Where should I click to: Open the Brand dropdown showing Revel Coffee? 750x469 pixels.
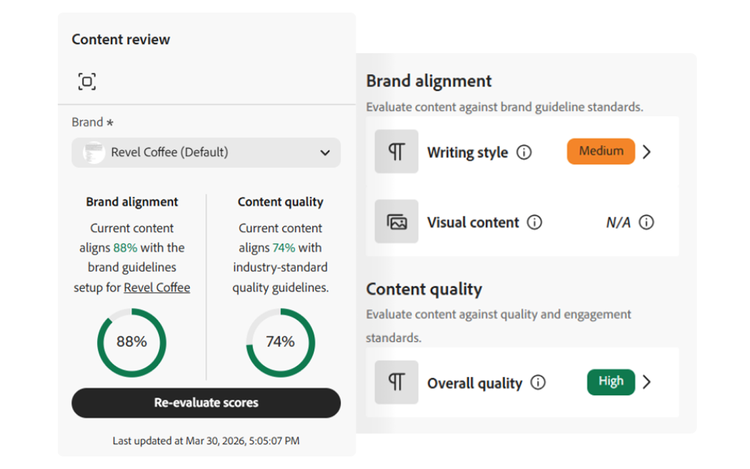click(206, 153)
